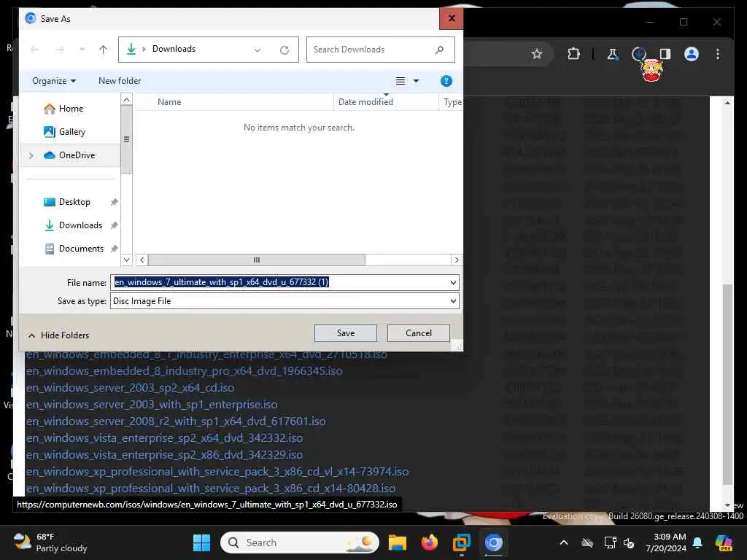
Task: Open the weather widget showing 68°F
Action: point(50,542)
